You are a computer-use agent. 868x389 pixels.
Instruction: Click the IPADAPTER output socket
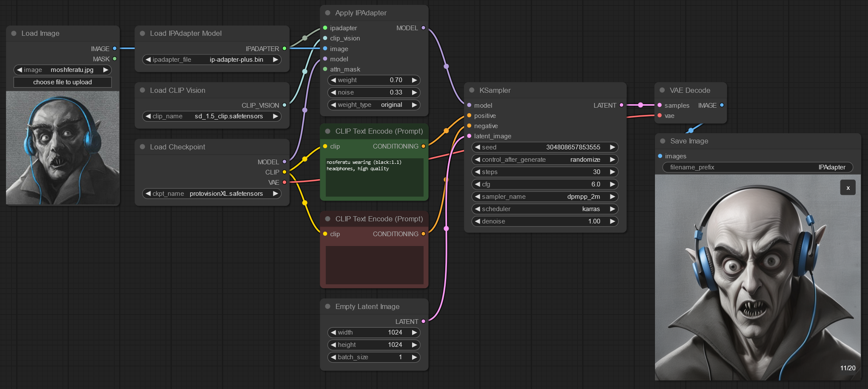(x=285, y=49)
